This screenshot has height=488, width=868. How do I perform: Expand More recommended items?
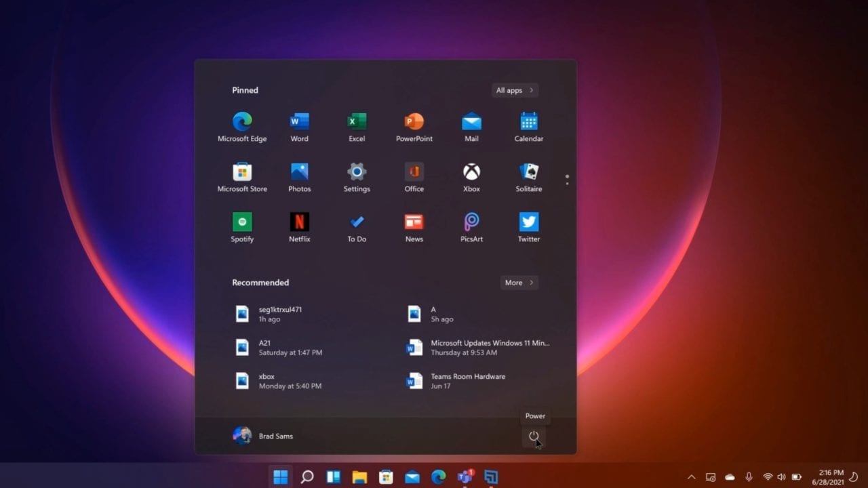pyautogui.click(x=519, y=283)
